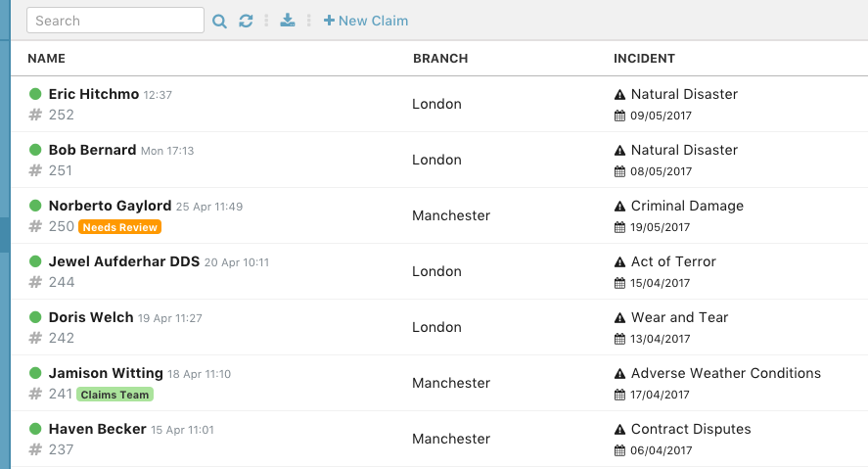The height and width of the screenshot is (469, 868).
Task: Click incident date 13/04/2017
Action: coord(660,339)
